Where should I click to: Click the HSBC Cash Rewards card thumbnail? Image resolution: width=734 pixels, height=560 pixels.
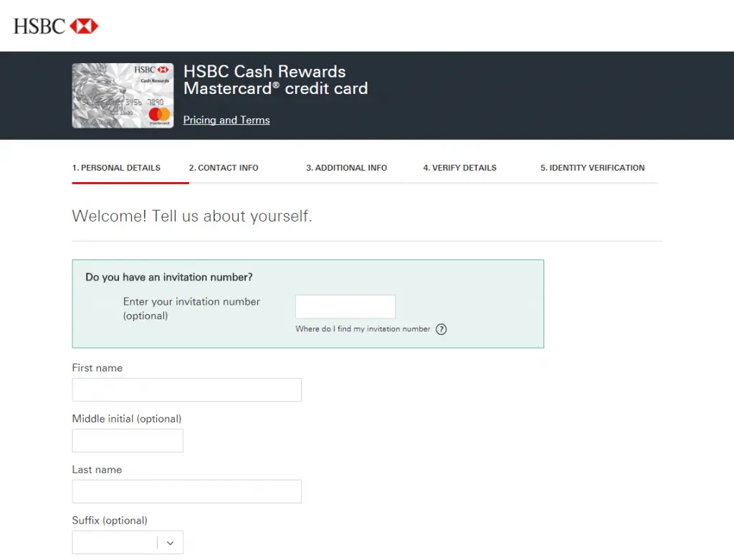(x=123, y=95)
